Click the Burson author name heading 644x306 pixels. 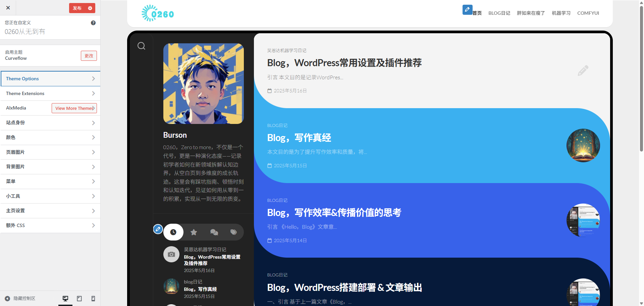pos(175,135)
